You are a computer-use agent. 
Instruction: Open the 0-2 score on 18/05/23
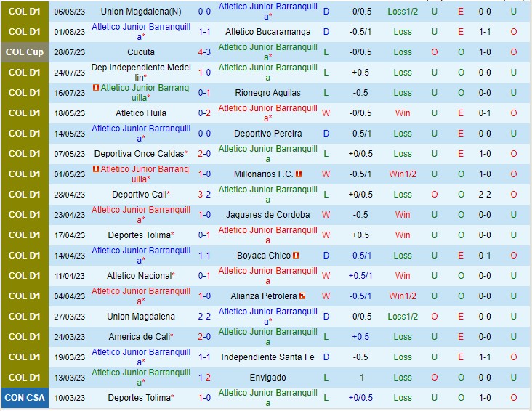tap(204, 113)
